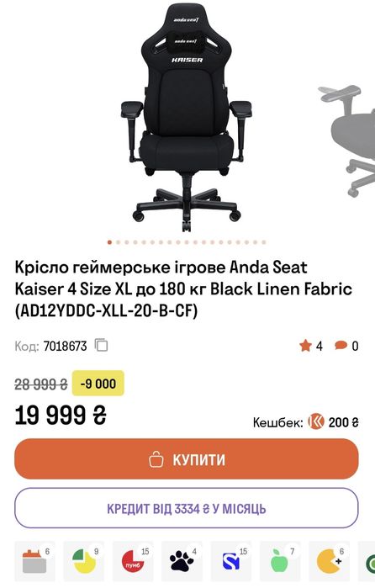The width and height of the screenshot is (375, 588).
Task: Jump to the last image carousel dot
Action: pyautogui.click(x=264, y=242)
